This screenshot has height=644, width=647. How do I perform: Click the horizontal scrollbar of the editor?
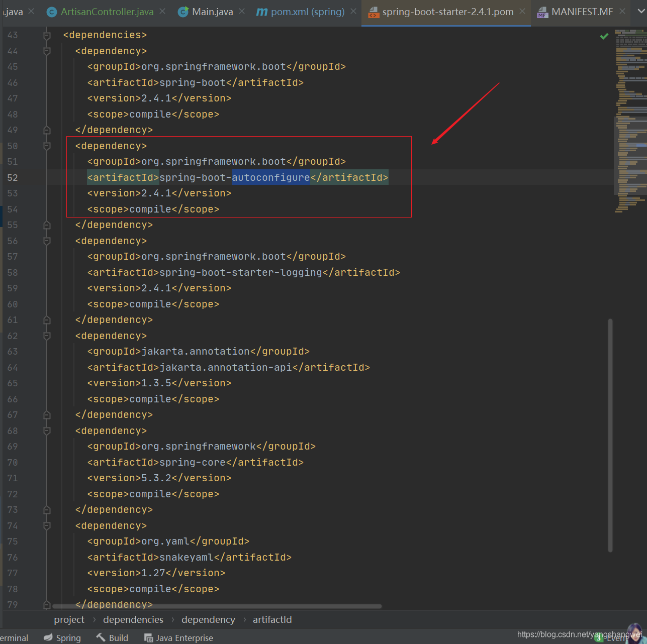(216, 606)
